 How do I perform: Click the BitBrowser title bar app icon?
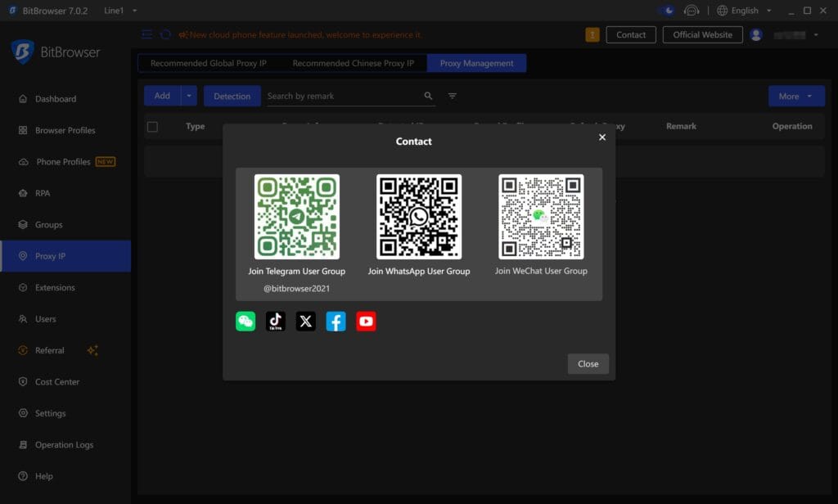coord(13,10)
